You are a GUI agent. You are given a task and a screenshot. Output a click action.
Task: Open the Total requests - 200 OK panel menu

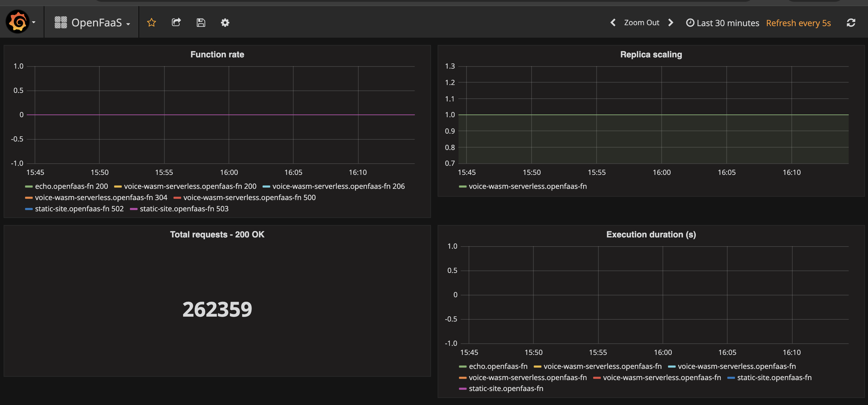[217, 234]
